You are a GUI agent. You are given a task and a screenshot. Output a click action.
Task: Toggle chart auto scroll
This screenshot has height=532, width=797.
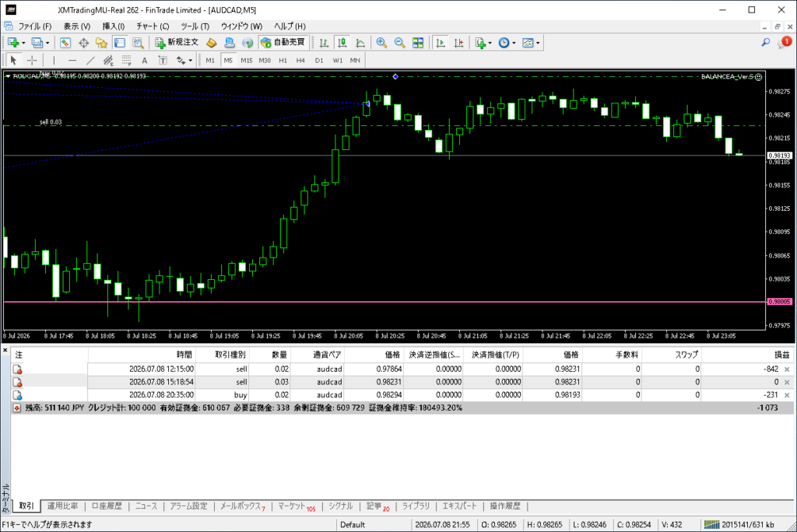(x=441, y=43)
